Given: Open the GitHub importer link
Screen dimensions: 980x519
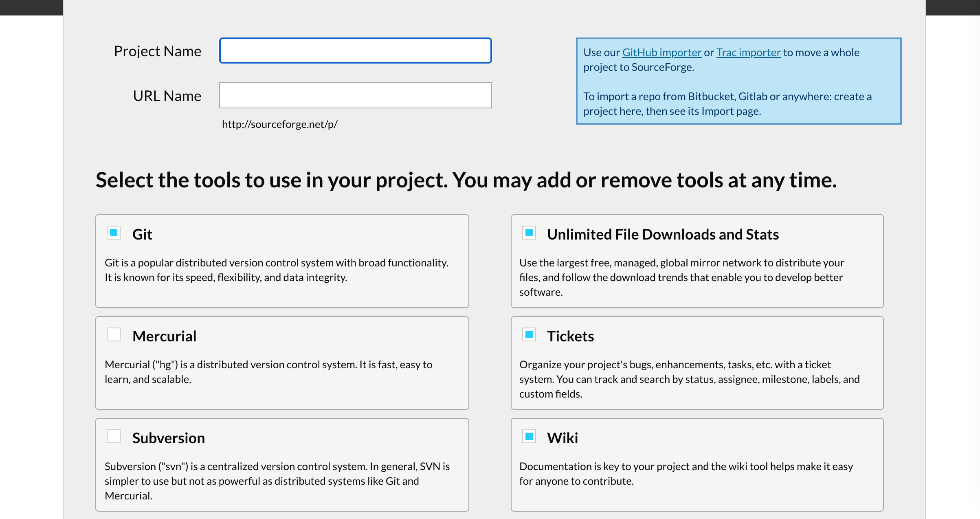Looking at the screenshot, I should 661,53.
